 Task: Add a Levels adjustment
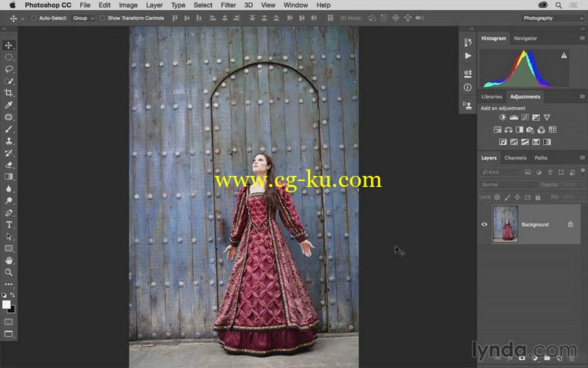(513, 118)
